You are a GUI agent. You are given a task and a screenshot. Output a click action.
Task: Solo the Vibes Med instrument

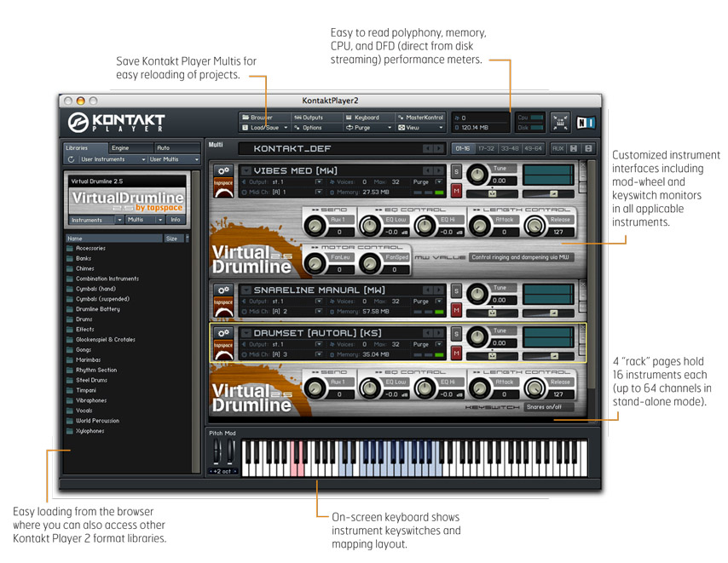click(x=456, y=171)
